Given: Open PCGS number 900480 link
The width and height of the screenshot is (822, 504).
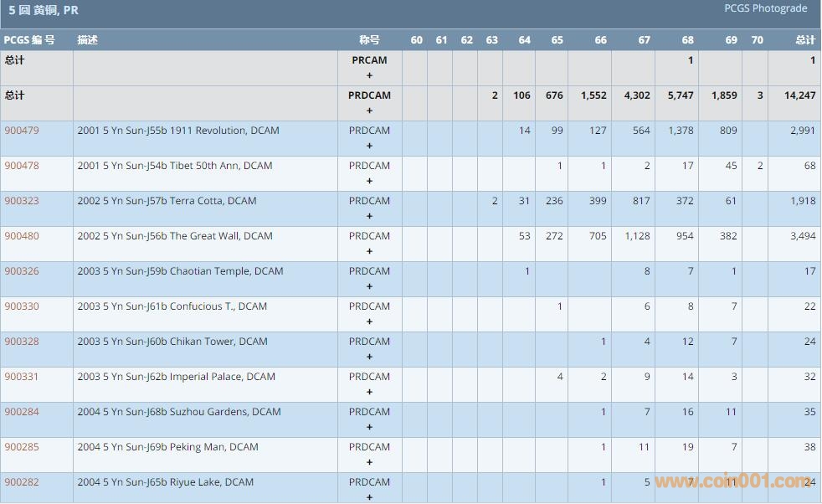Looking at the screenshot, I should tap(22, 236).
